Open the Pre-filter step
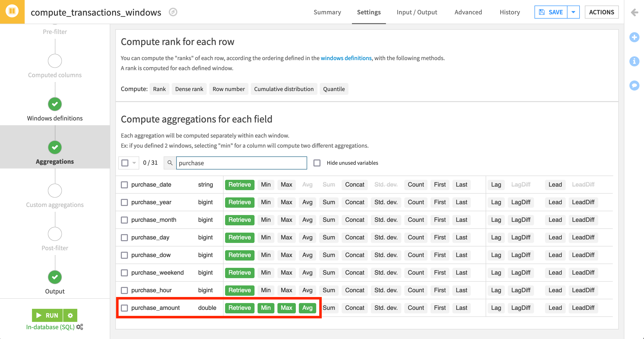 point(55,32)
